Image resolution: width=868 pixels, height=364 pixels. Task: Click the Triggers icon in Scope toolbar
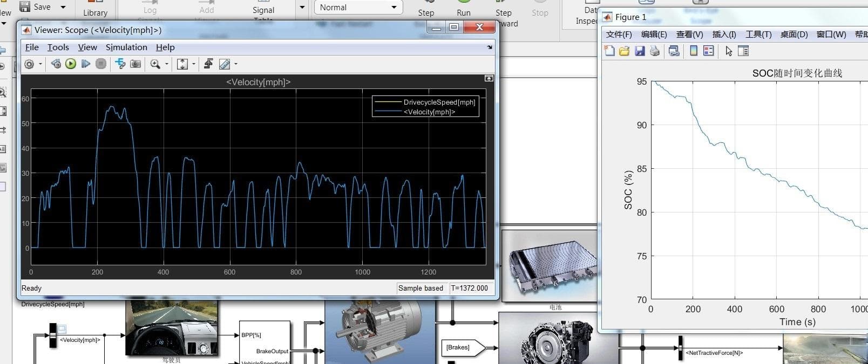(x=208, y=64)
